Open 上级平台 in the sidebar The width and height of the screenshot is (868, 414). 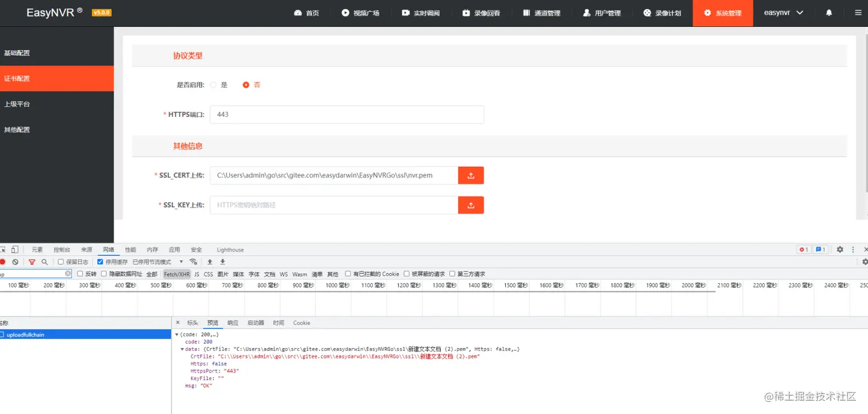tap(57, 104)
